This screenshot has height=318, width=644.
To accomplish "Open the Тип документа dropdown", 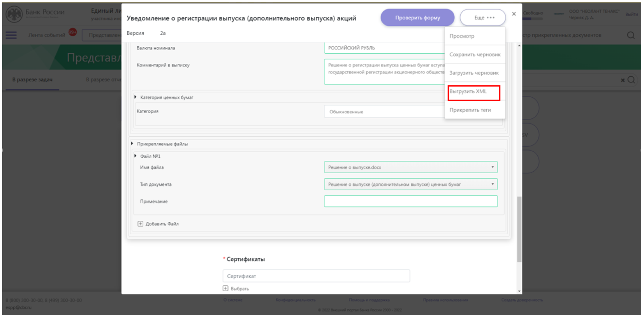I will [492, 184].
